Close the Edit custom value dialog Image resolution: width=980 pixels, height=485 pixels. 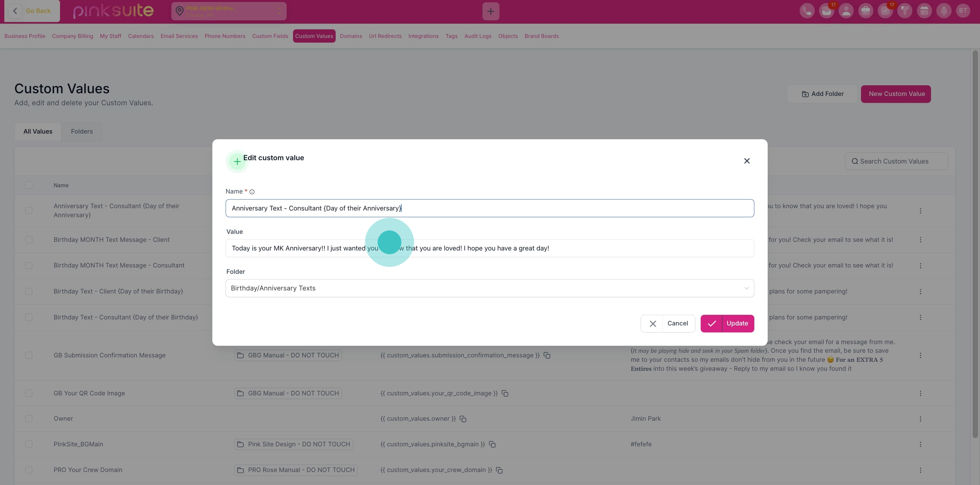coord(747,161)
